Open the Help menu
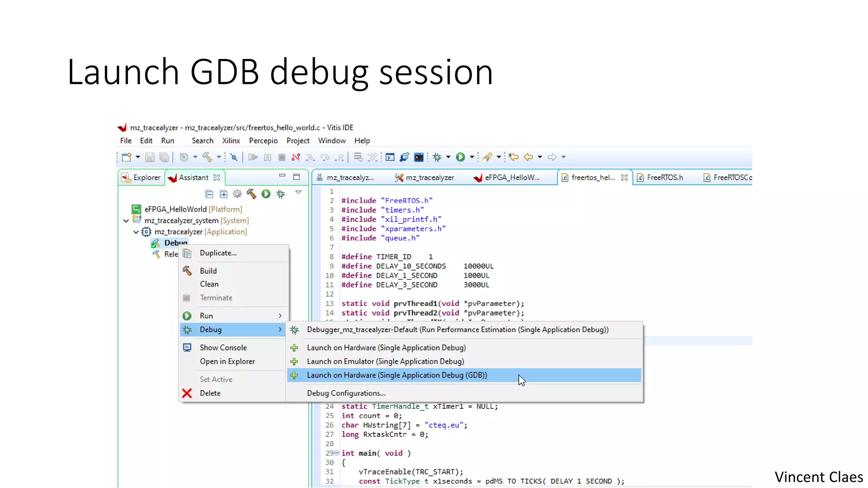 point(362,141)
